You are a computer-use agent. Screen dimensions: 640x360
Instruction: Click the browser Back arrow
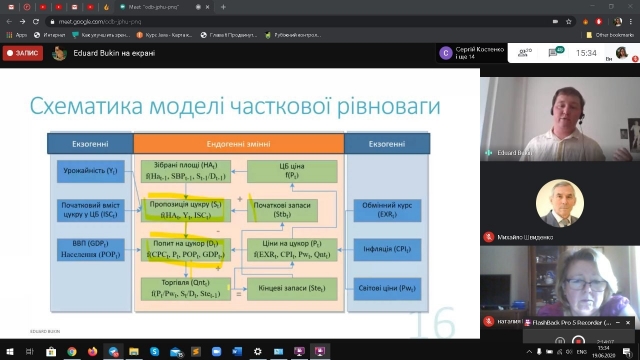[x=9, y=22]
